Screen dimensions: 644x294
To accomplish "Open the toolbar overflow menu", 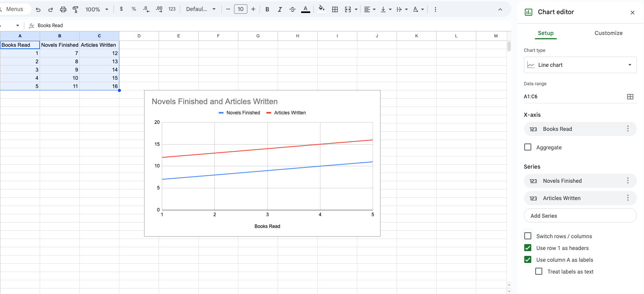I will click(x=435, y=9).
